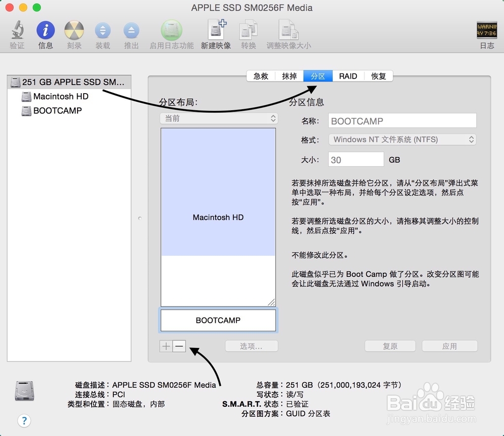Open the 新建映像 (New Image) tool
Image resolution: width=504 pixels, height=436 pixels.
[x=216, y=30]
